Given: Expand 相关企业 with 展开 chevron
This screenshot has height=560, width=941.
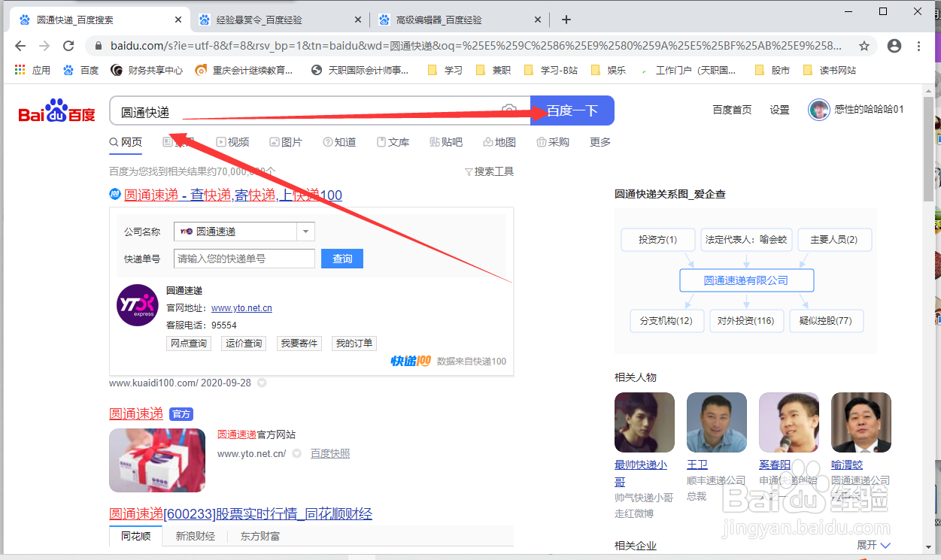Looking at the screenshot, I should [873, 545].
